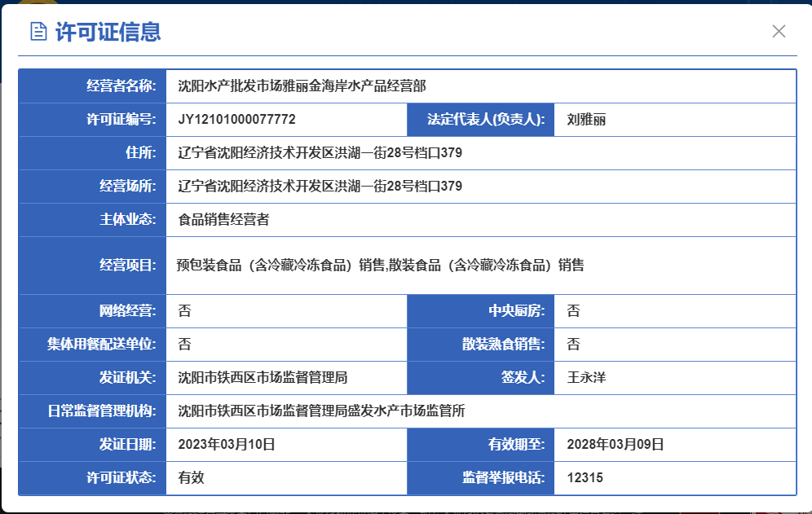Click the 住所 label
812x514 pixels.
pos(141,152)
